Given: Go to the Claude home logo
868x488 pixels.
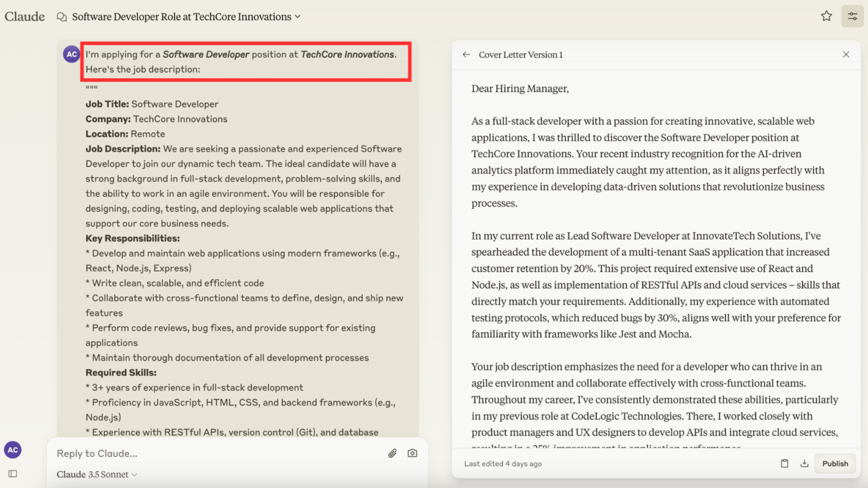Looking at the screenshot, I should point(25,16).
